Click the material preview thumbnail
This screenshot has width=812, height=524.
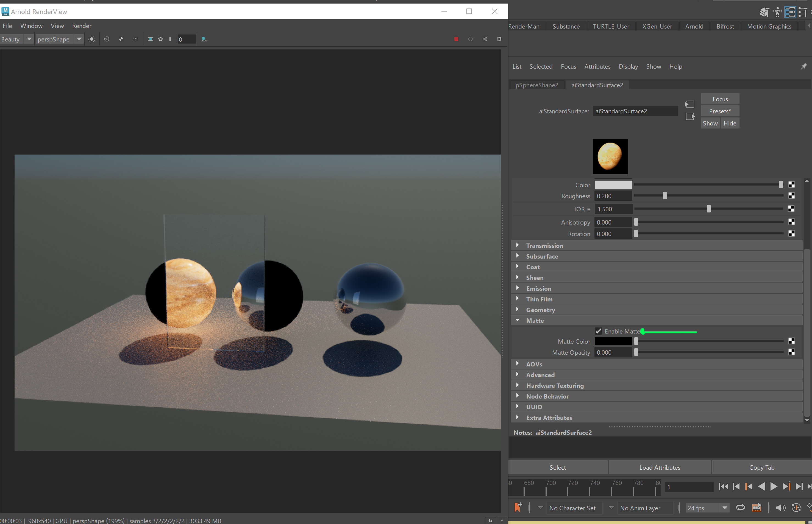[610, 156]
